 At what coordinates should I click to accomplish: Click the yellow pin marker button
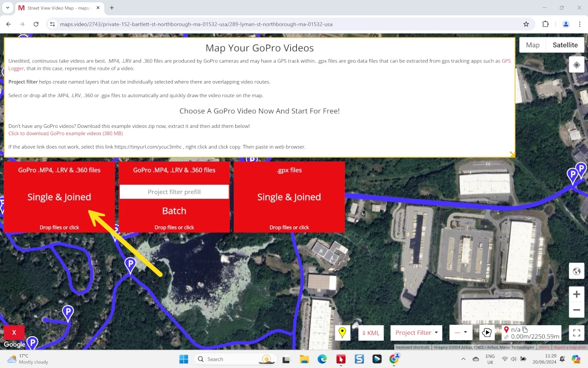pyautogui.click(x=342, y=333)
